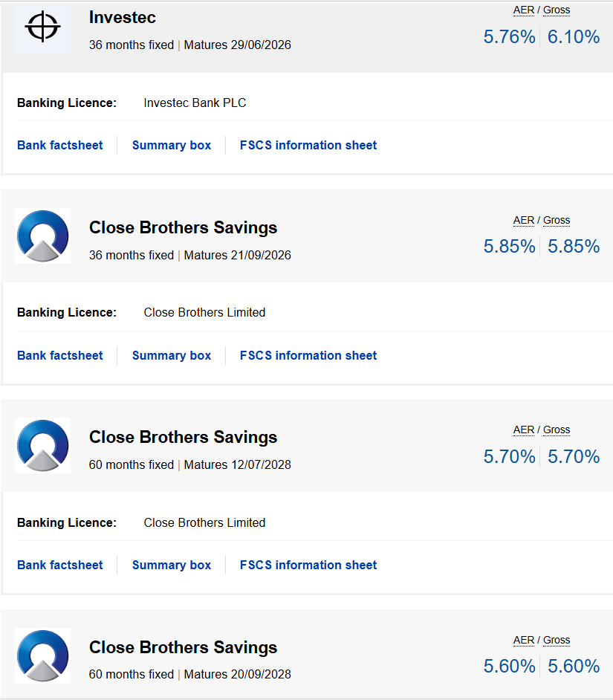Screen dimensions: 613x700
Task: Open Investec Bank factsheet link
Action: (60, 146)
